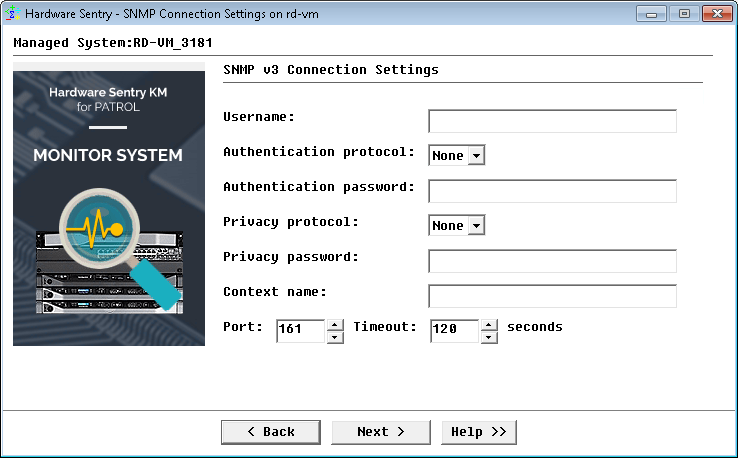Click the Context name input field
This screenshot has width=738, height=458.
[552, 296]
